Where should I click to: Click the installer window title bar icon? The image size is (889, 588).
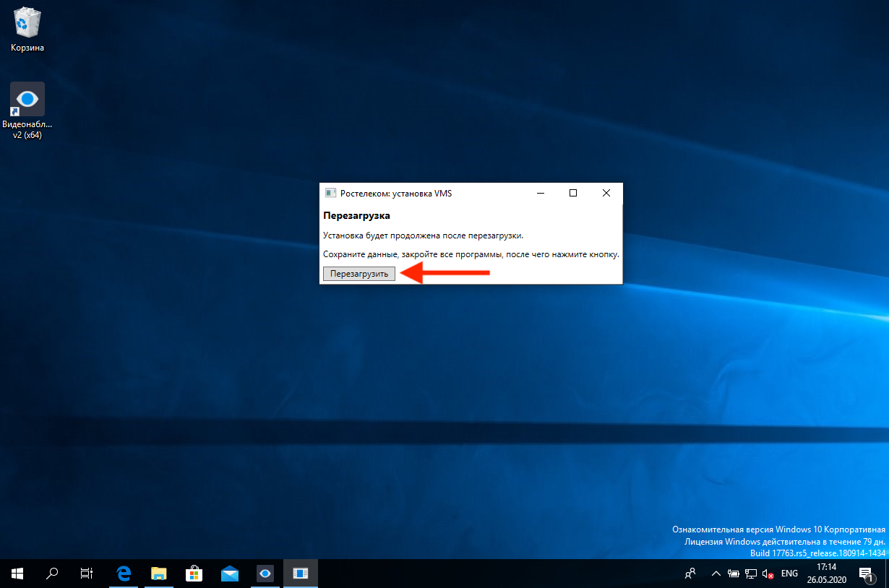click(x=330, y=193)
